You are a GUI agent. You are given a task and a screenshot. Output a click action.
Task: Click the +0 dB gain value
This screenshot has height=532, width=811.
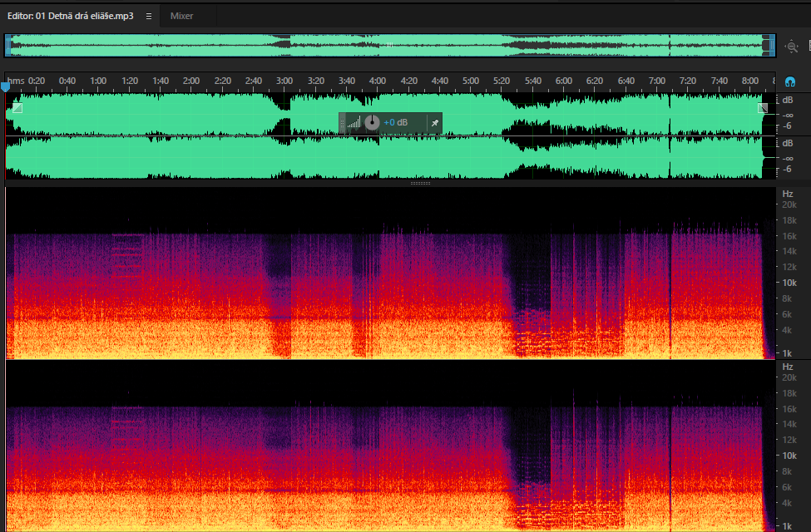click(396, 122)
